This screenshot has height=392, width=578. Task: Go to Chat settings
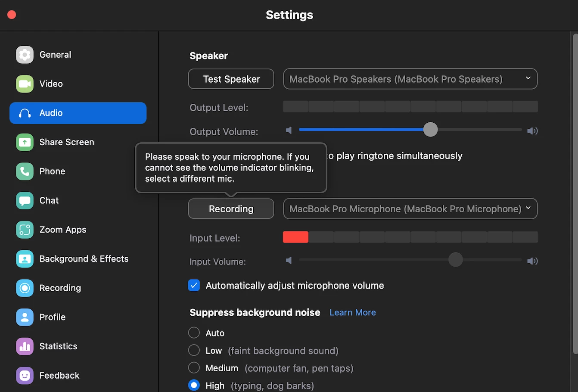[x=78, y=200]
